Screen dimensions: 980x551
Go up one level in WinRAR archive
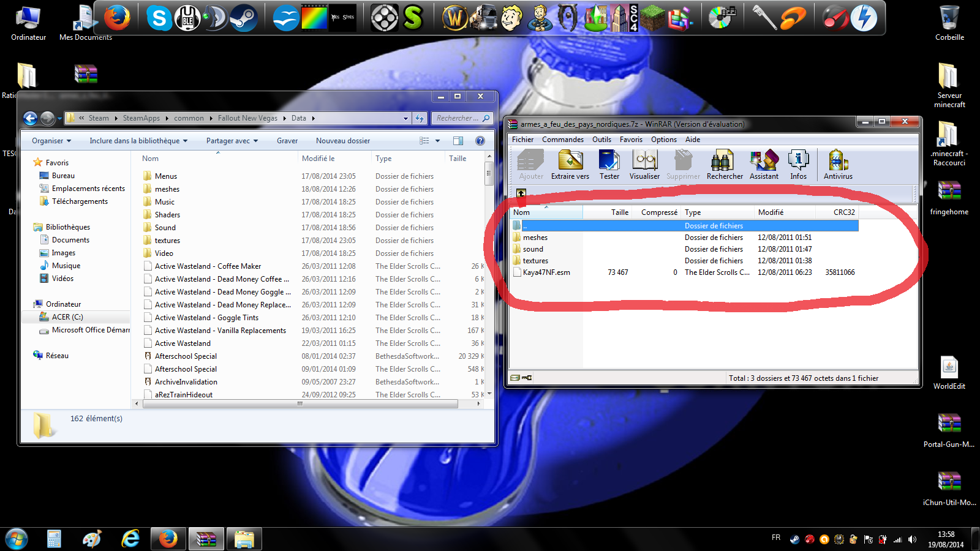tap(521, 193)
